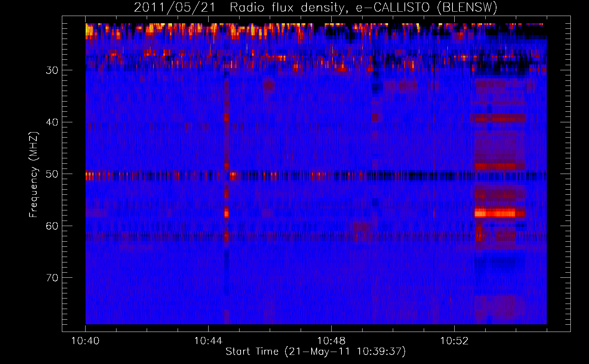Click the 'Frequency (MHZ)' y-axis label

coord(33,175)
